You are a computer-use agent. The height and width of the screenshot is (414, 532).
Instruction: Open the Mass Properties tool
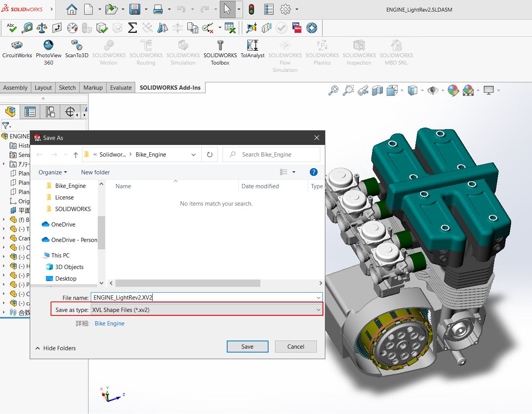[x=42, y=28]
